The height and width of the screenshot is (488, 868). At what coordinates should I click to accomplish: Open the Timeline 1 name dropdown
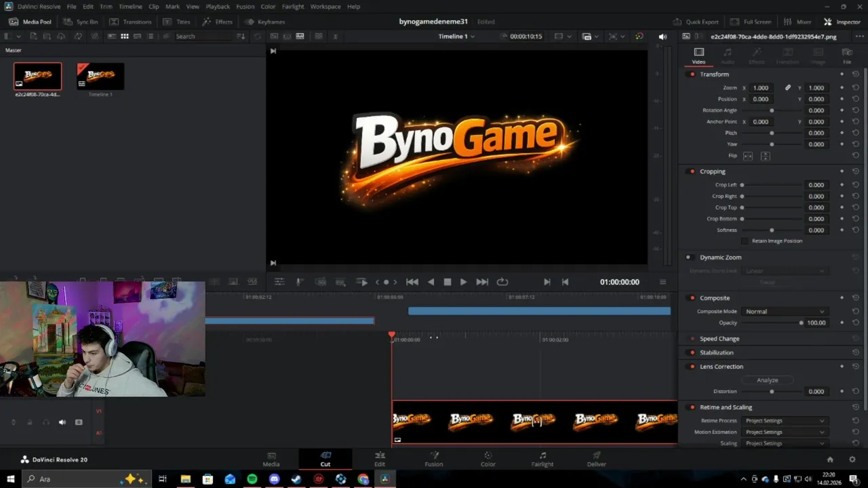click(456, 36)
